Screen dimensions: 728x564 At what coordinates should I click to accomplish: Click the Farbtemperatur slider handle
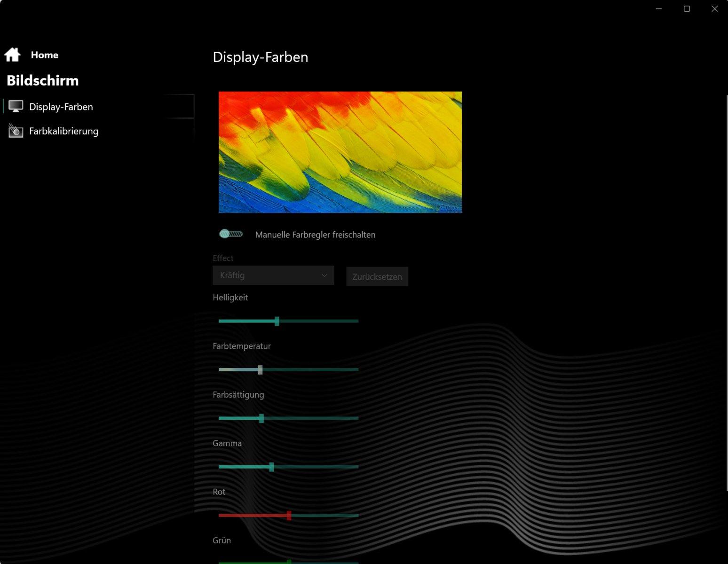click(x=260, y=369)
